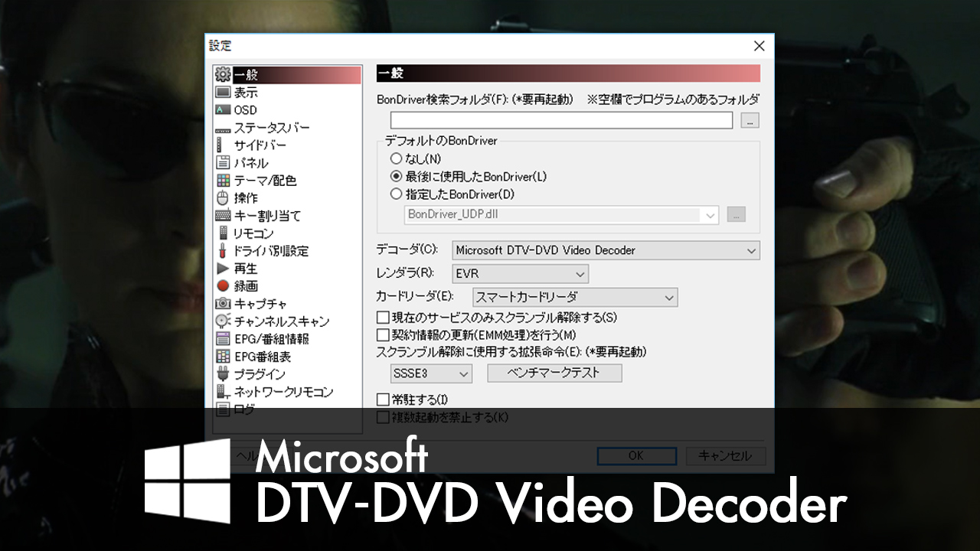Switch to the プラグイン settings page

click(260, 374)
